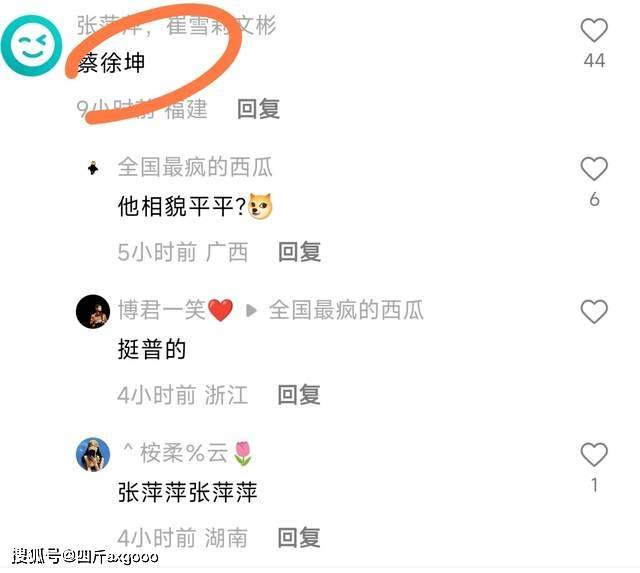Open 博君一笑 dark round avatar
Image resolution: width=640 pixels, height=573 pixels.
coord(93,311)
